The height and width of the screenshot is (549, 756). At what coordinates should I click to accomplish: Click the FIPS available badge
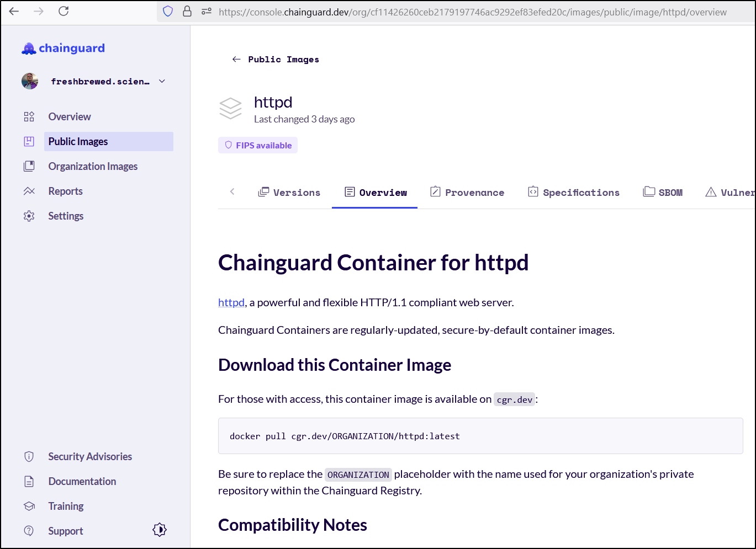(258, 145)
